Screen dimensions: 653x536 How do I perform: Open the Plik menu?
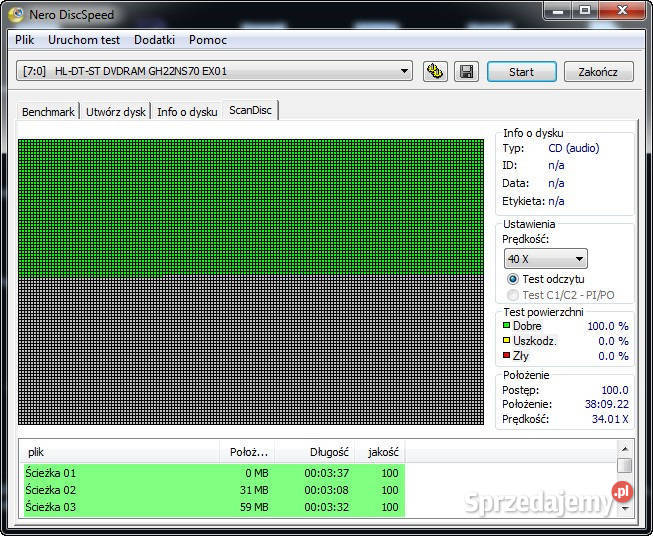tap(25, 40)
